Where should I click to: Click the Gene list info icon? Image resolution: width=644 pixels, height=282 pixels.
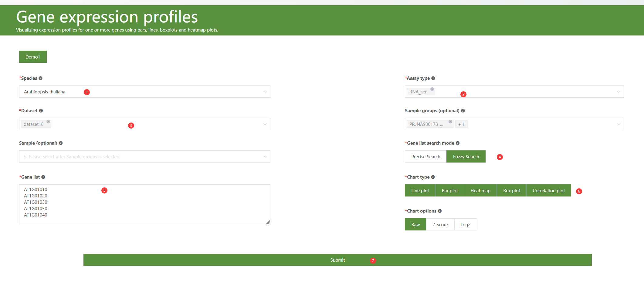point(43,177)
